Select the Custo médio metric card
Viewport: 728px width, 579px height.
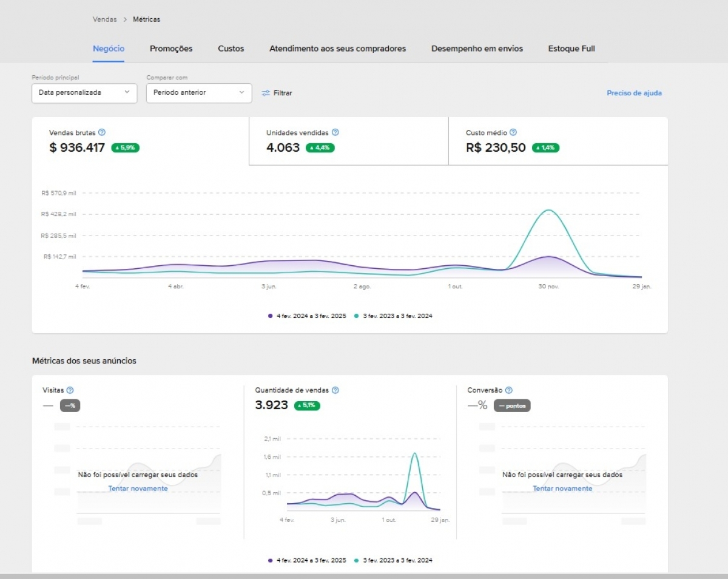pyautogui.click(x=558, y=141)
